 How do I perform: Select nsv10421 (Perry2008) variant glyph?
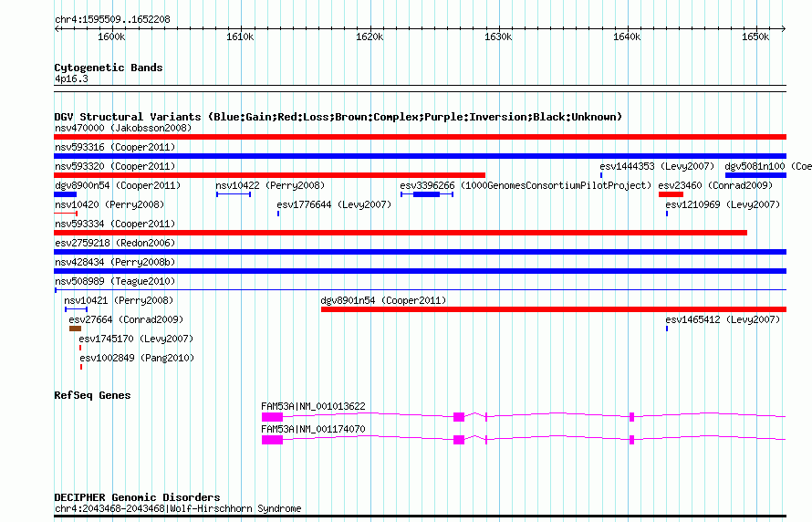(76, 309)
